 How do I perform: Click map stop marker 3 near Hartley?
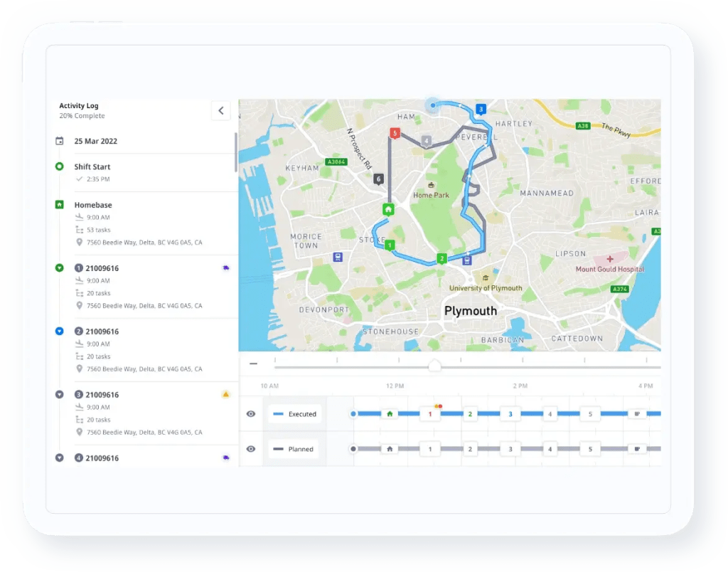pos(481,110)
